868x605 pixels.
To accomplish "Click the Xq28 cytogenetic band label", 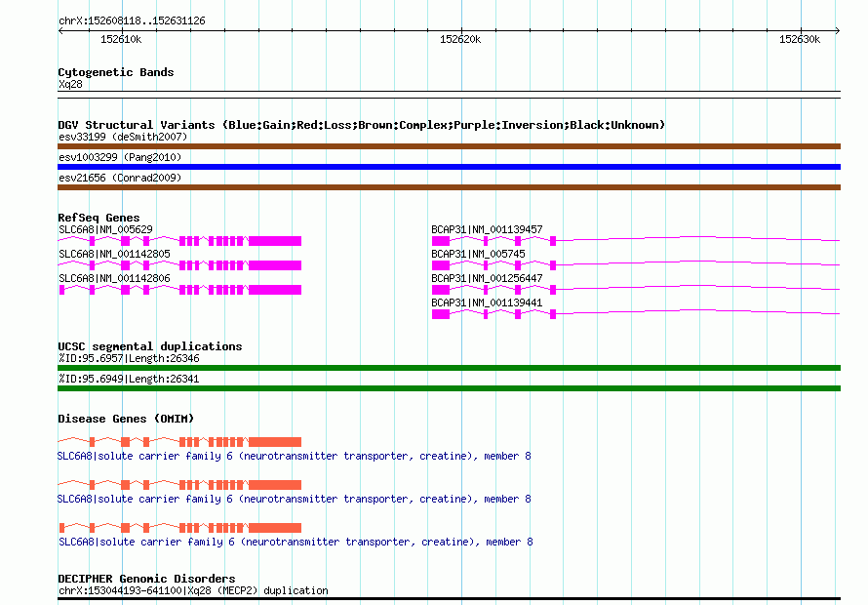I will [70, 84].
